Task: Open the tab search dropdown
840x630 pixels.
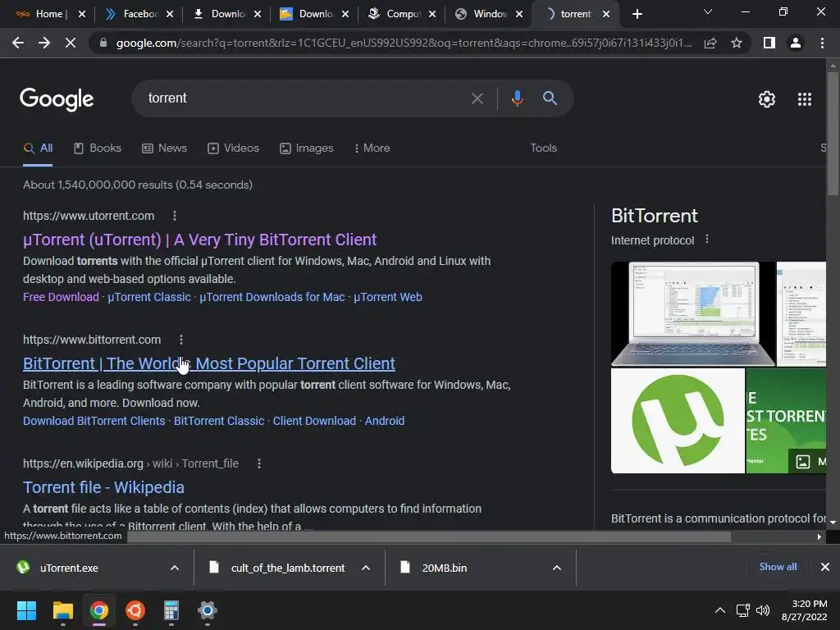Action: pos(708,11)
